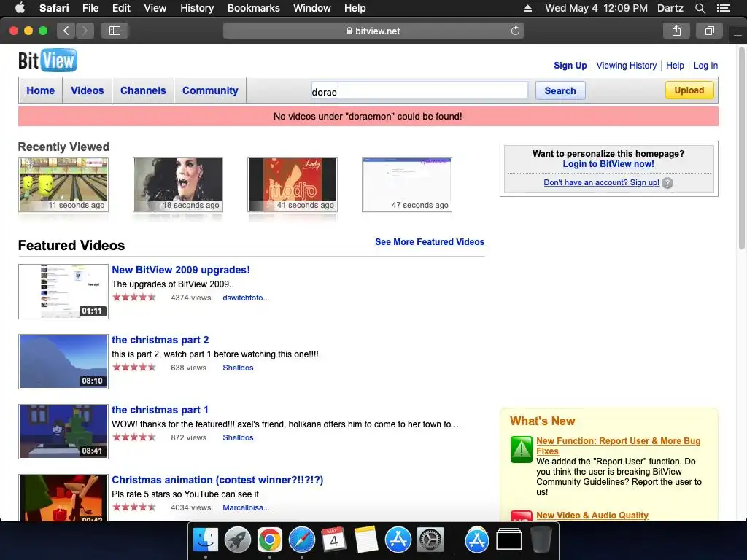This screenshot has height=560, width=747.
Task: Open the first App Store icon in Dock
Action: click(398, 540)
